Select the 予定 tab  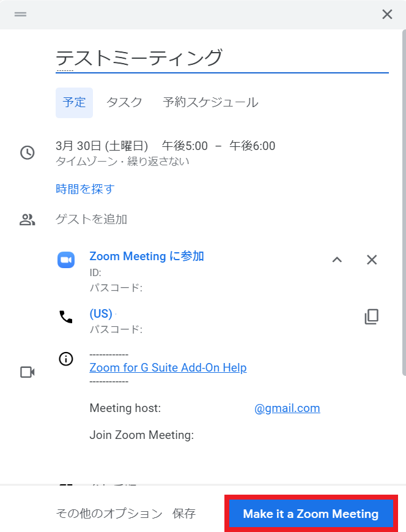tap(75, 102)
